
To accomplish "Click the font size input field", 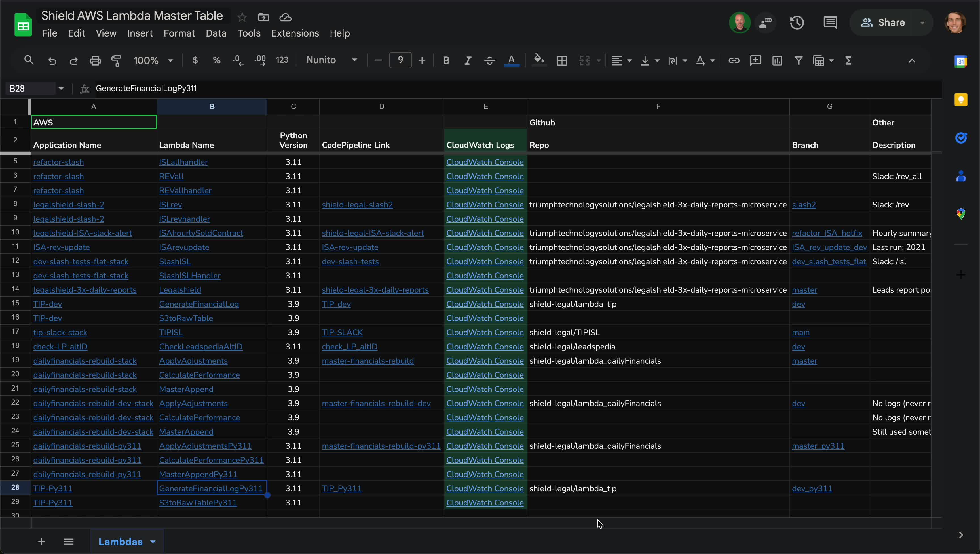I will point(400,60).
